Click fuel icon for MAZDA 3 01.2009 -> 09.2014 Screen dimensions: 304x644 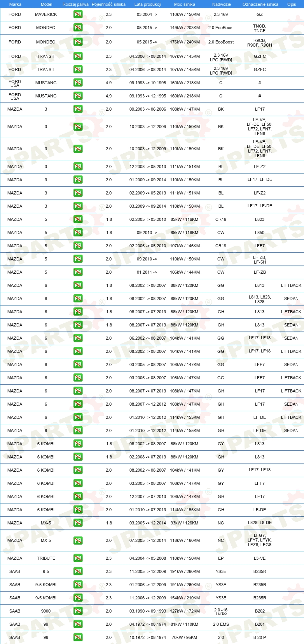(78, 180)
